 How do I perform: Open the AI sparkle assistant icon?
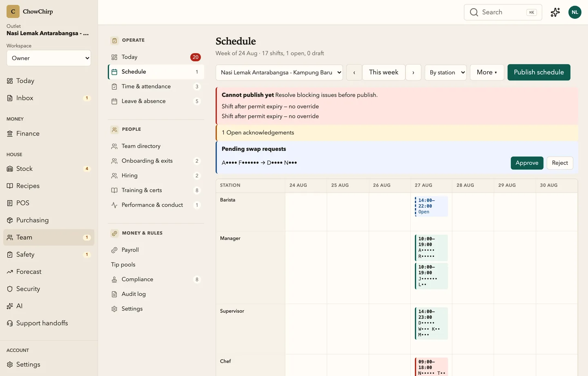(555, 12)
